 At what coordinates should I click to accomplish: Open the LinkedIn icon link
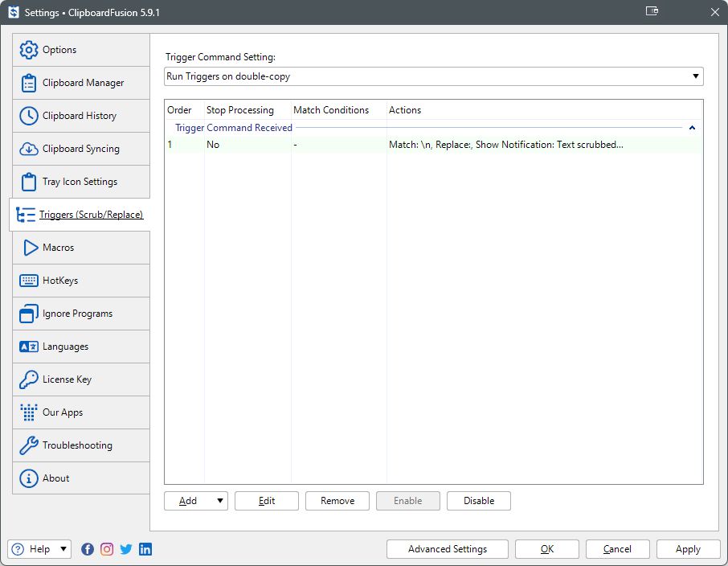coord(145,549)
